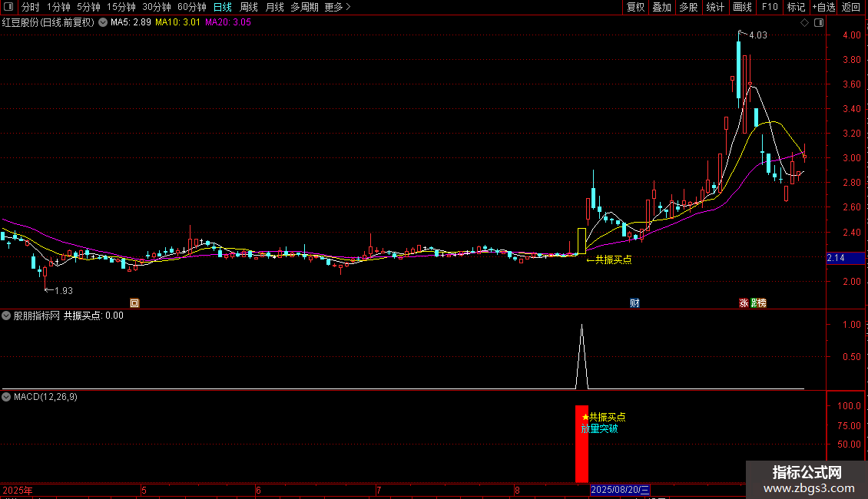The width and height of the screenshot is (868, 499).
Task: Click the 财 financial marker icon
Action: coord(634,302)
